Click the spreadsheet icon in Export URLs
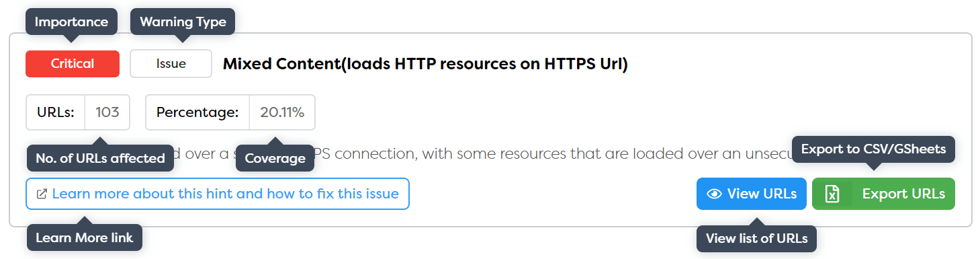Screen dimensions: 980x259 click(832, 194)
